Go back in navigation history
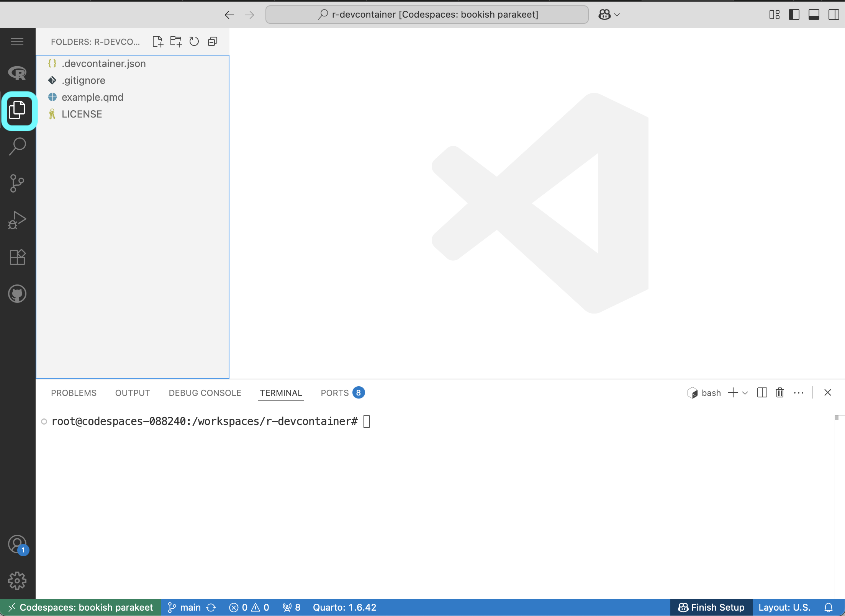The width and height of the screenshot is (845, 616). point(229,15)
